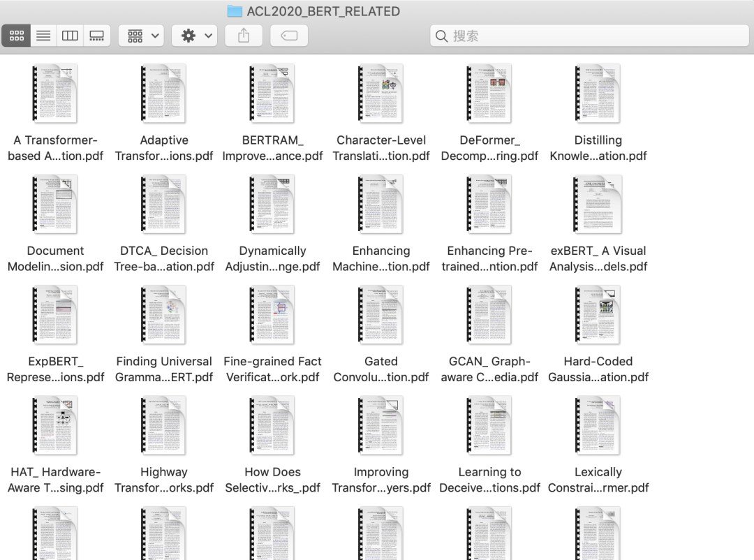Screen dimensions: 754x560
Task: Select Dynamically Adjustin...nge.pdf file icon
Action: [272, 204]
